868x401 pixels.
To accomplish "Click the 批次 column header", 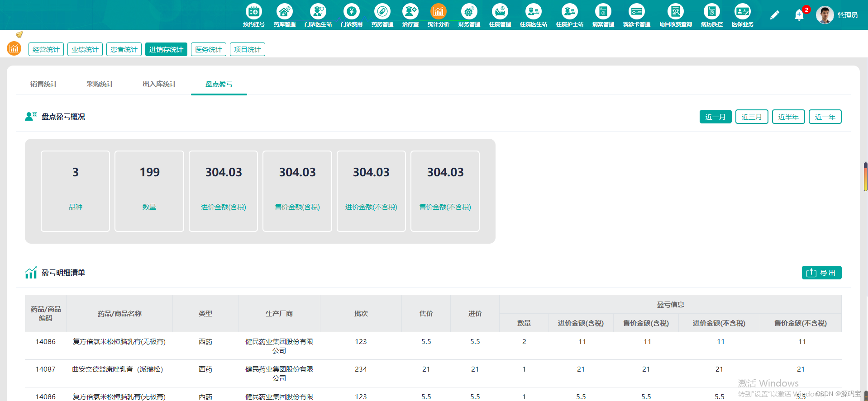I will (361, 313).
